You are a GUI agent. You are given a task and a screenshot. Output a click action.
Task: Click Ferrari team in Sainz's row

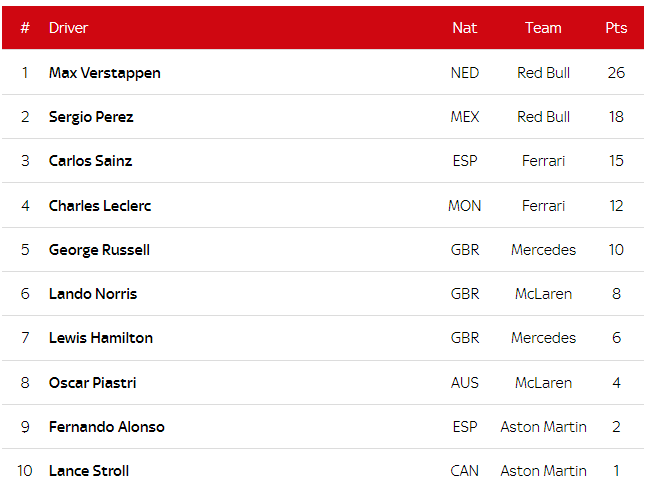click(543, 161)
